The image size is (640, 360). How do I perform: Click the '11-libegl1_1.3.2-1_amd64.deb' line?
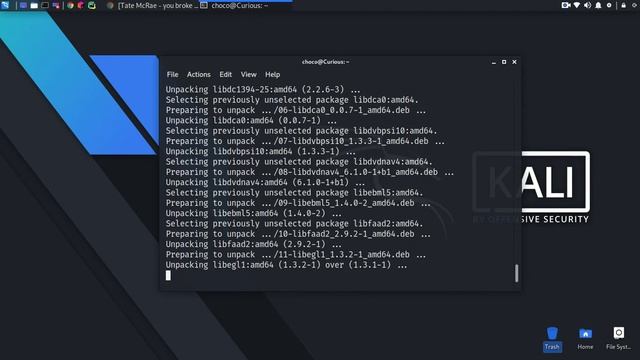point(296,255)
